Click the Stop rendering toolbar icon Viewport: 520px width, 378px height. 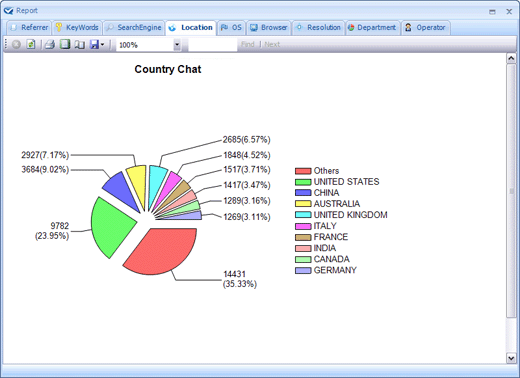tap(16, 44)
